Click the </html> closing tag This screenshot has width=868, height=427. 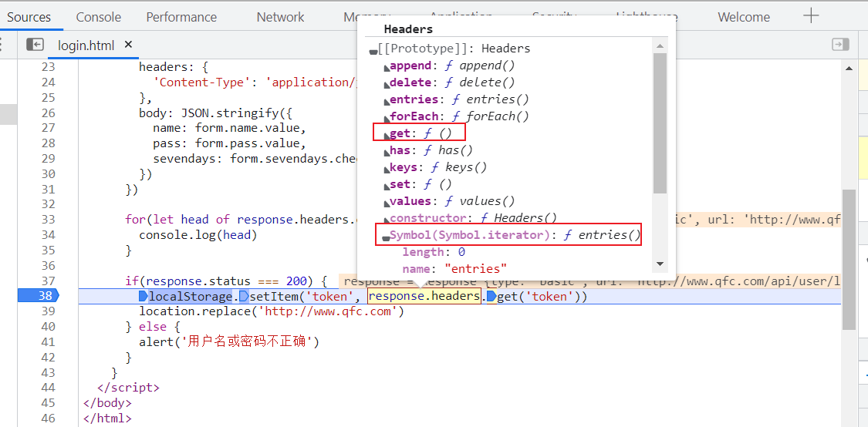106,419
